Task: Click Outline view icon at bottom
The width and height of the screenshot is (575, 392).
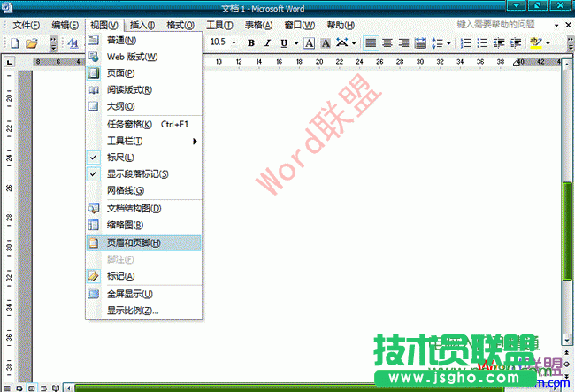Action: click(x=43, y=388)
